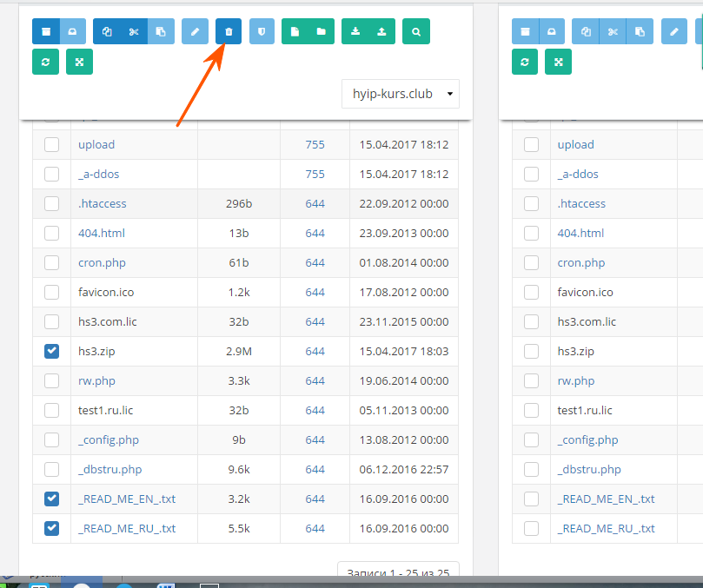Tick the checkbox for cron.php in left panel
Screen dimensions: 703x588
click(51, 263)
